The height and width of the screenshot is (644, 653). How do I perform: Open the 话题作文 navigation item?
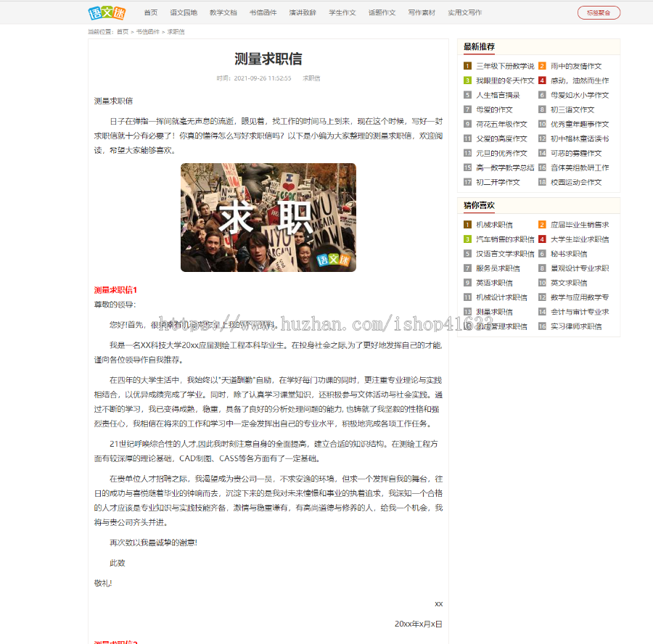(382, 13)
